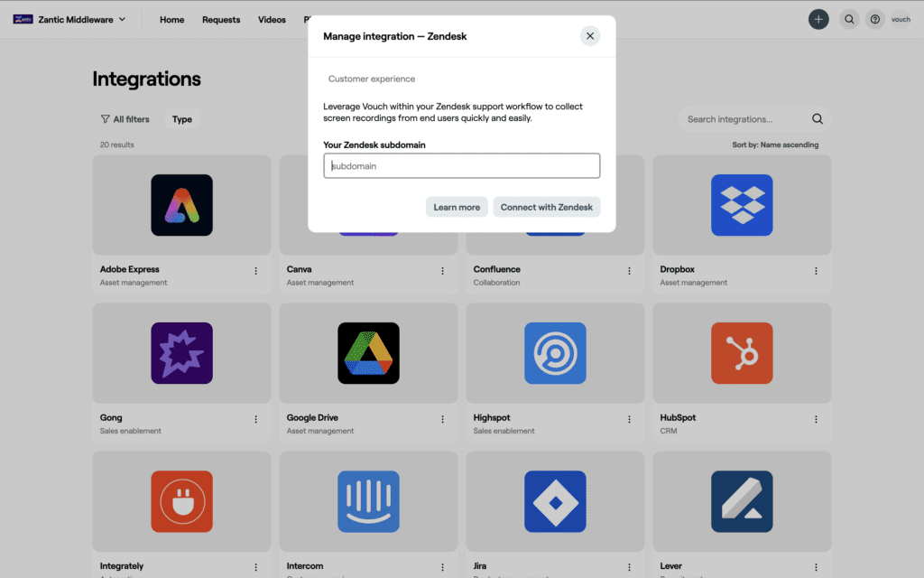Click the Highspot card title
The height and width of the screenshot is (578, 924).
[492, 417]
